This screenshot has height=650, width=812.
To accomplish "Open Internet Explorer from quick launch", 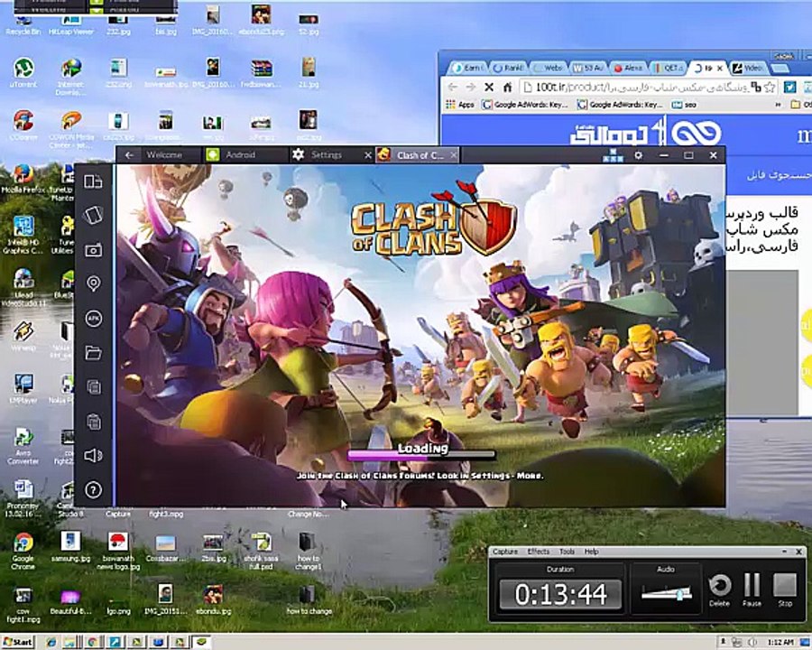I will 51,642.
